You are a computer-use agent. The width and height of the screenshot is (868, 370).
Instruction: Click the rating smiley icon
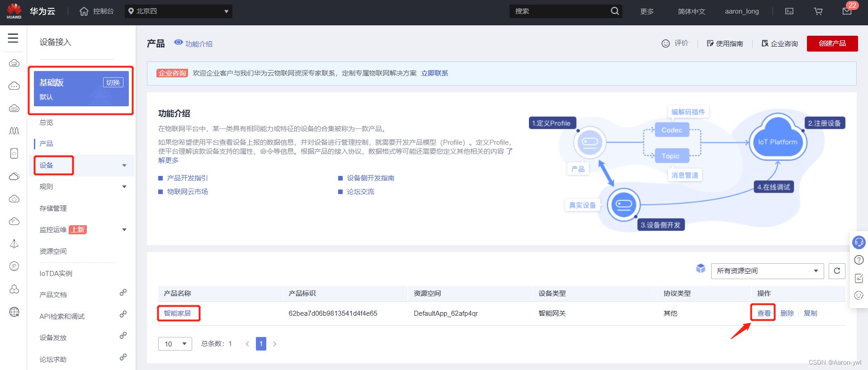[x=665, y=43]
